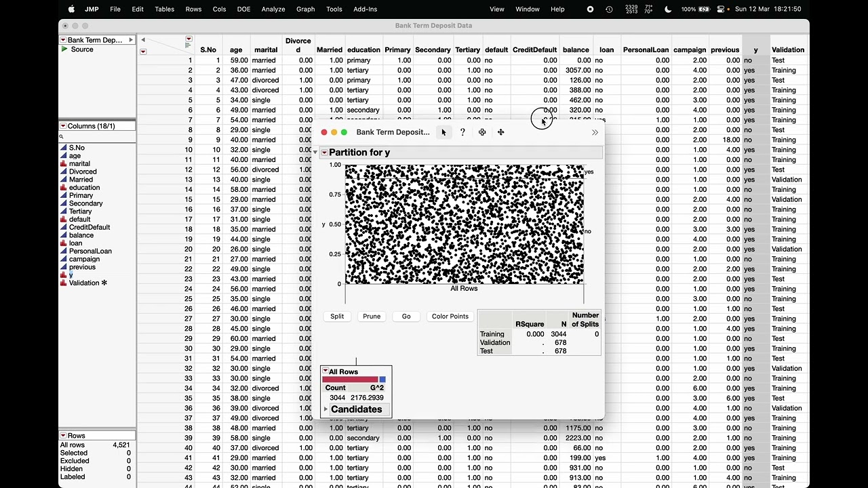
Task: Click the education nominal type icon
Action: point(64,188)
